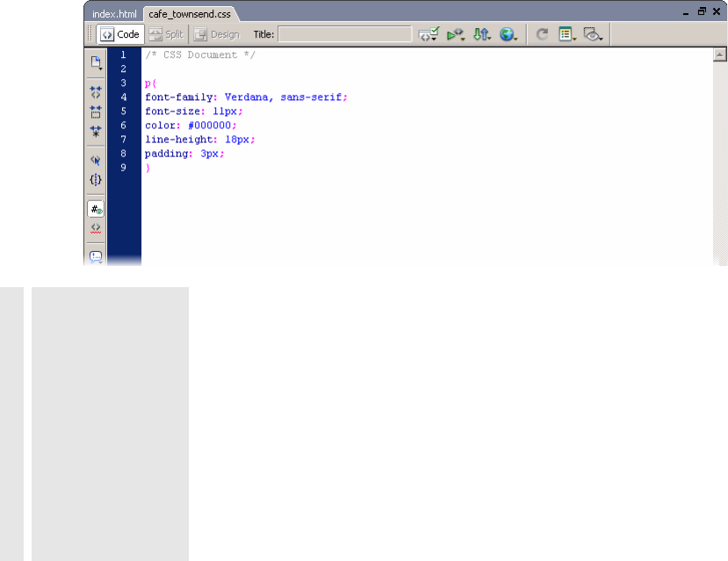The width and height of the screenshot is (728, 561).
Task: Minimize the document window
Action: (x=686, y=12)
